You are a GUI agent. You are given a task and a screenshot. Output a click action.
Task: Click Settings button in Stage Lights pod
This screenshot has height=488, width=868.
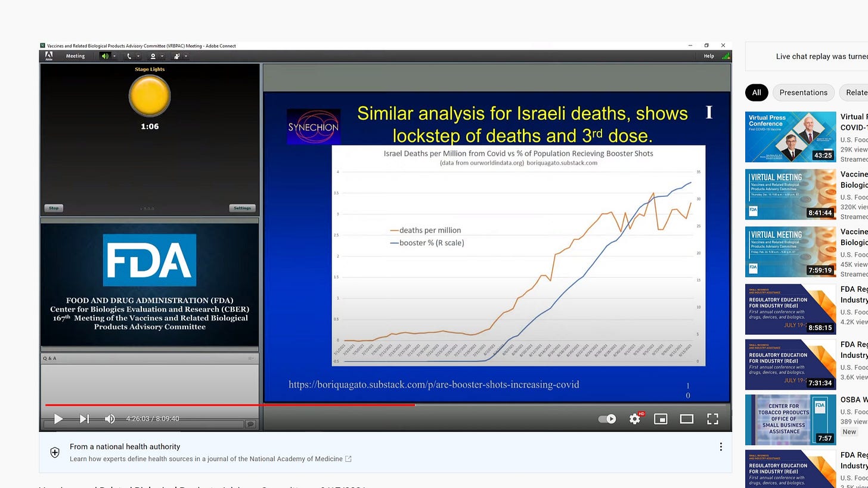coord(242,208)
